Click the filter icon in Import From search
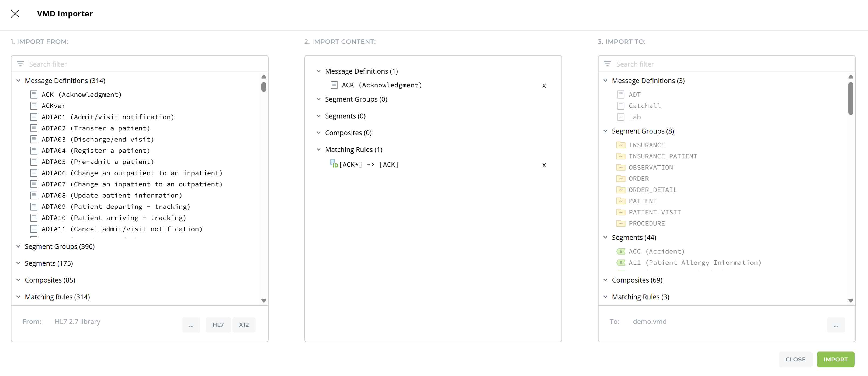Image resolution: width=868 pixels, height=376 pixels. [x=20, y=64]
